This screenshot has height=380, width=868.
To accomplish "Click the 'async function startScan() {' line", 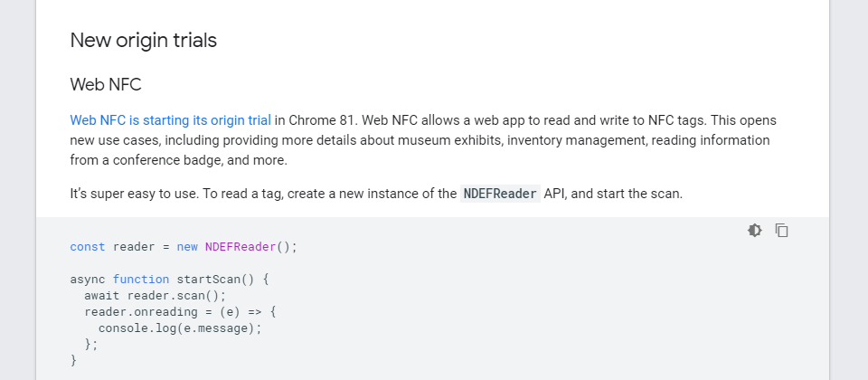I will (x=169, y=280).
